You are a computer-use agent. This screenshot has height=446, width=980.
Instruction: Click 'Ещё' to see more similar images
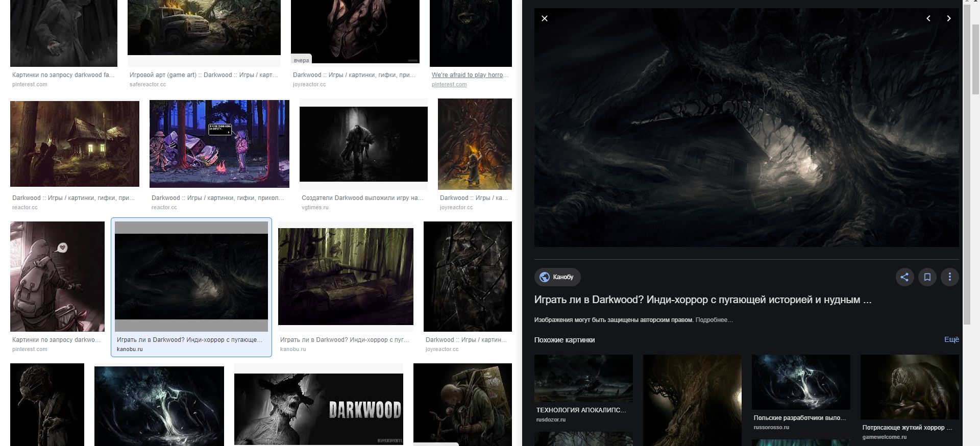(951, 339)
